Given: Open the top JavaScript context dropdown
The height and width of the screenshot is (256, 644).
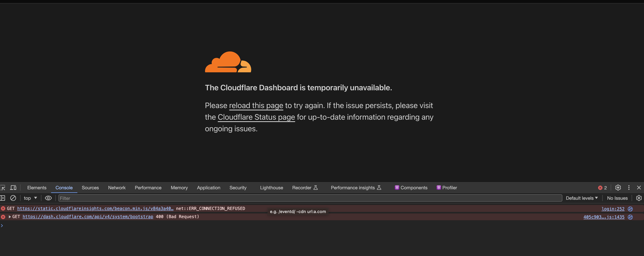Looking at the screenshot, I should click(x=30, y=198).
